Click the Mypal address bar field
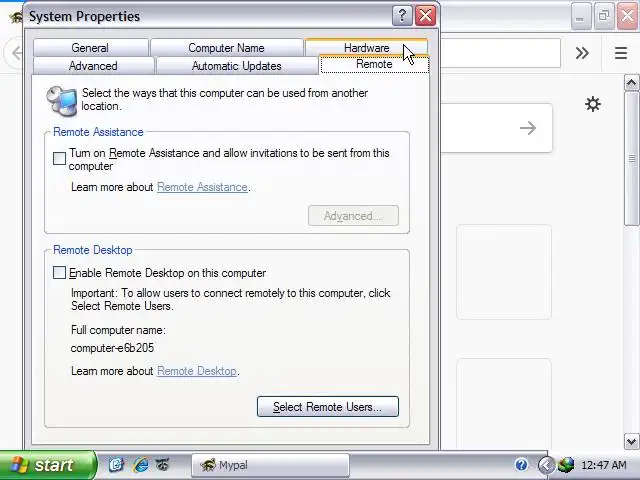The height and width of the screenshot is (480, 640). pyautogui.click(x=501, y=53)
